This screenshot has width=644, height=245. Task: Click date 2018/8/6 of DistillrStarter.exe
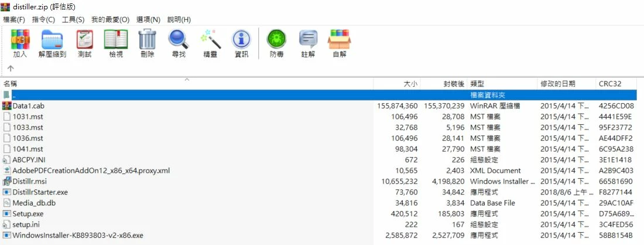pyautogui.click(x=566, y=192)
